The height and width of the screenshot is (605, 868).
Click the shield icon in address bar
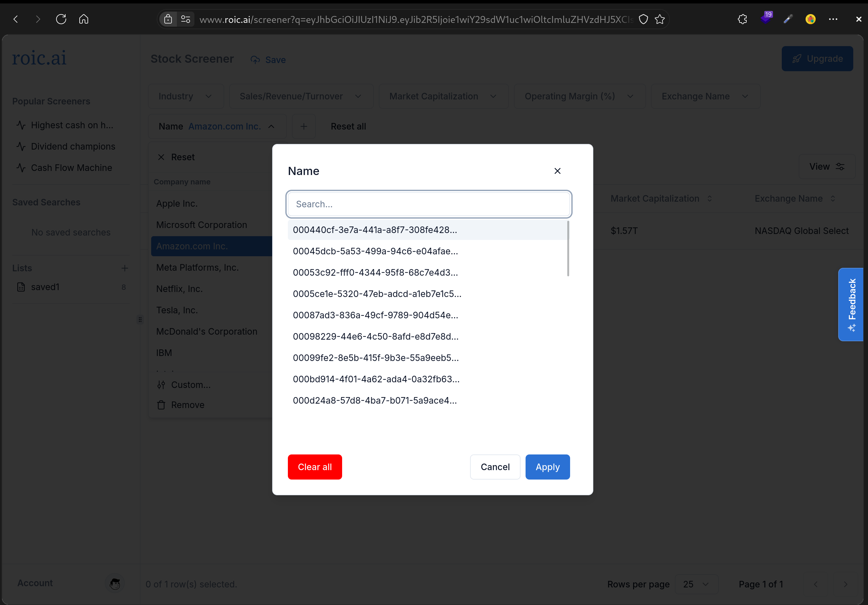tap(643, 19)
